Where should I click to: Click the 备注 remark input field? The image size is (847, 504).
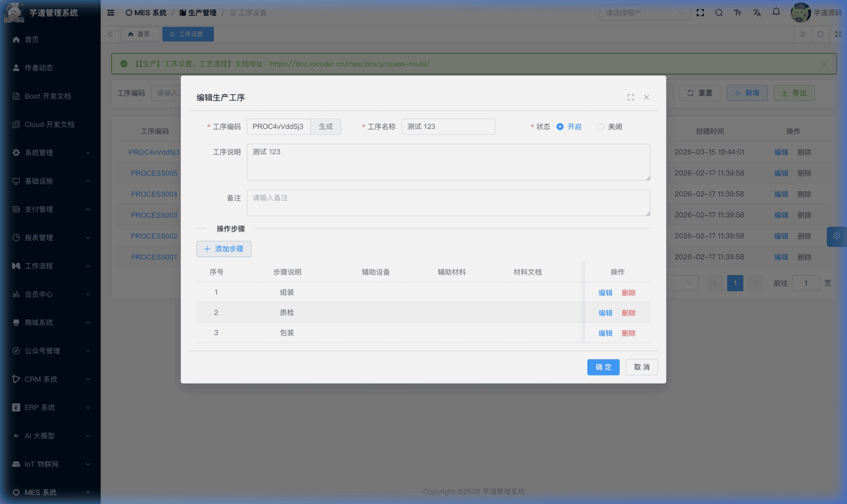(x=449, y=203)
